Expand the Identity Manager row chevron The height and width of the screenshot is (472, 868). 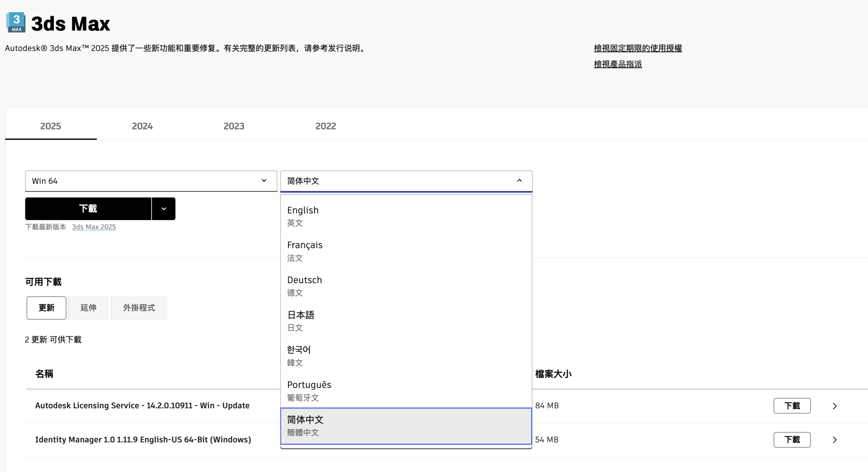click(834, 440)
